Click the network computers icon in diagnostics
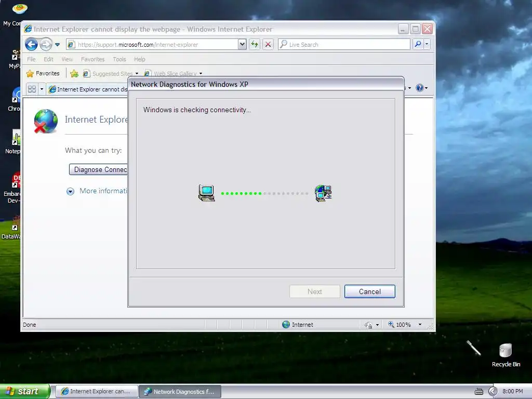The height and width of the screenshot is (399, 532). pyautogui.click(x=323, y=193)
